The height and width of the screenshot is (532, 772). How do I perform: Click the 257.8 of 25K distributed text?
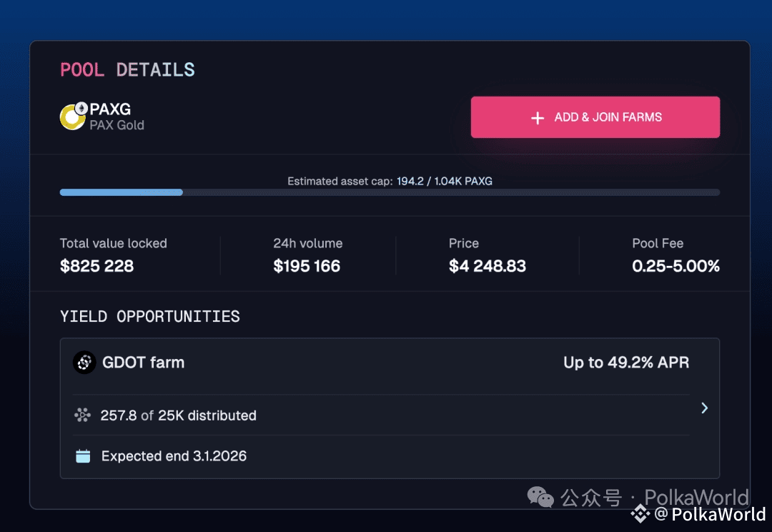click(179, 415)
